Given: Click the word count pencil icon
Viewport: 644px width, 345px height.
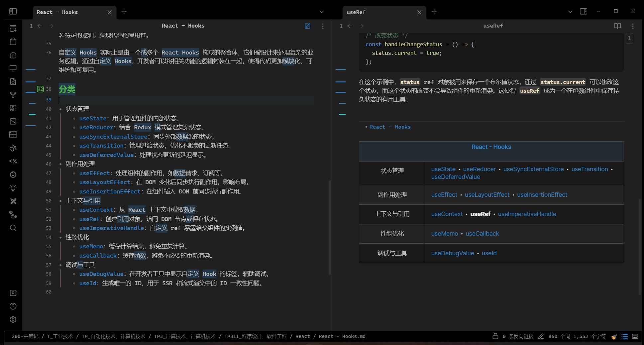Looking at the screenshot, I should [x=541, y=336].
